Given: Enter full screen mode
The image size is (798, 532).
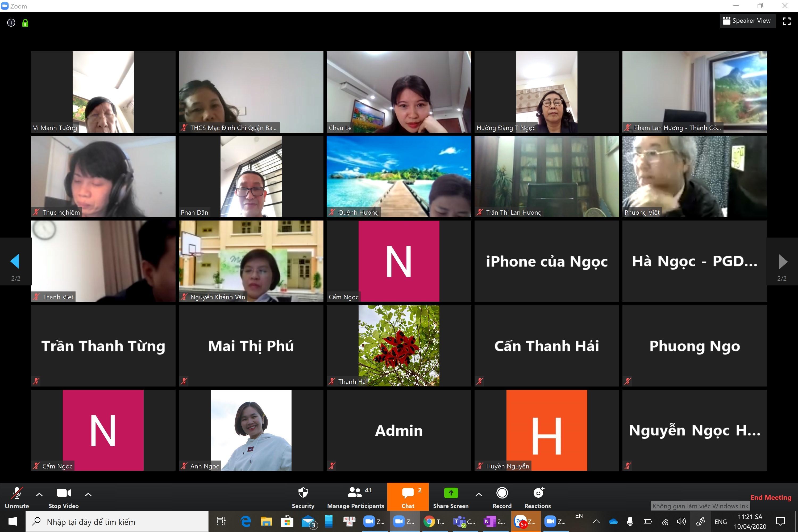Looking at the screenshot, I should pyautogui.click(x=787, y=21).
